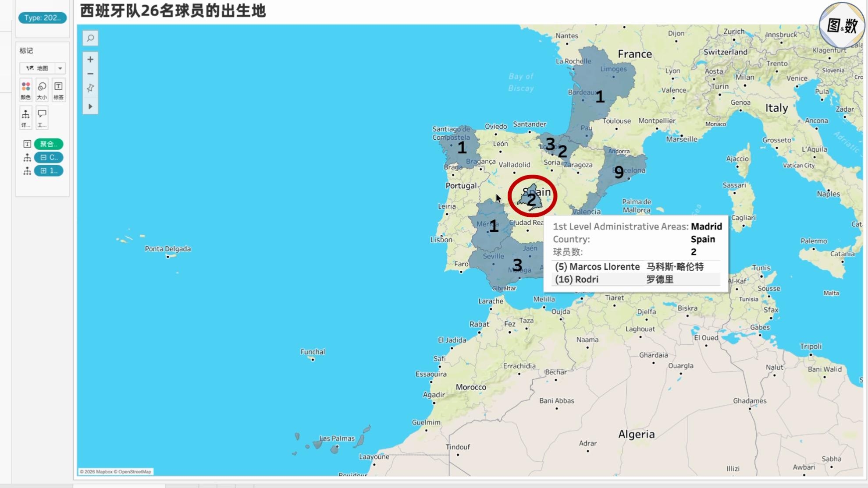Pin the map view with pushpin icon

point(90,88)
